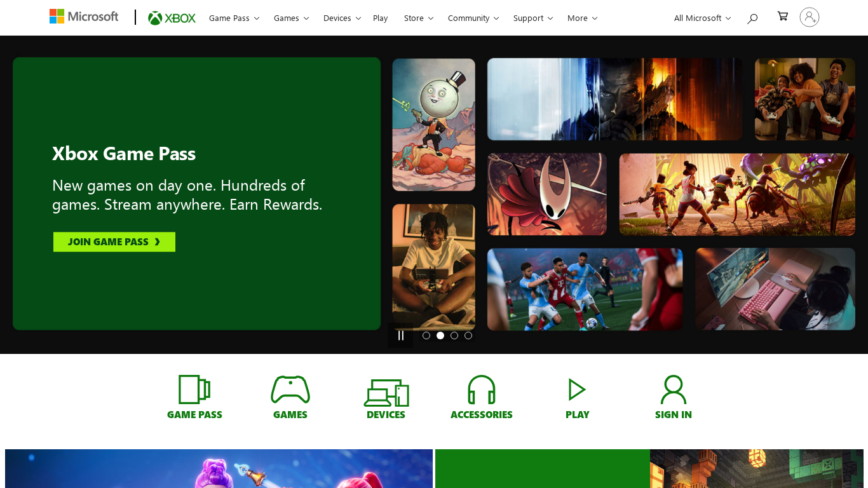The width and height of the screenshot is (868, 488).
Task: Click the Sign In person icon
Action: click(673, 390)
